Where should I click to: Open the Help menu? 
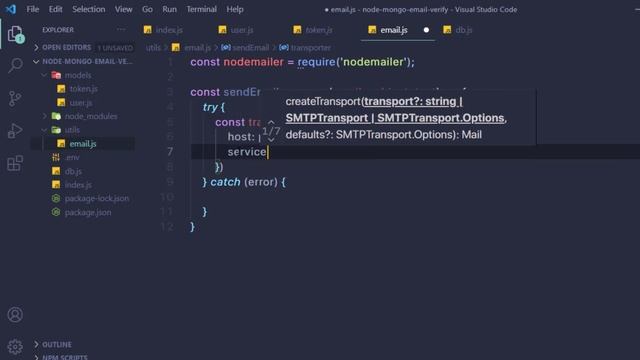pos(235,9)
